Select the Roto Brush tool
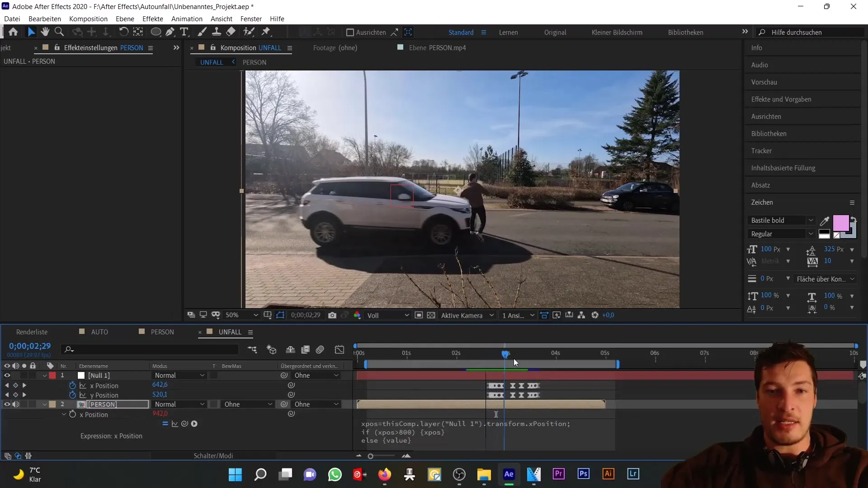Screen dimensions: 868x488 pos(249,32)
